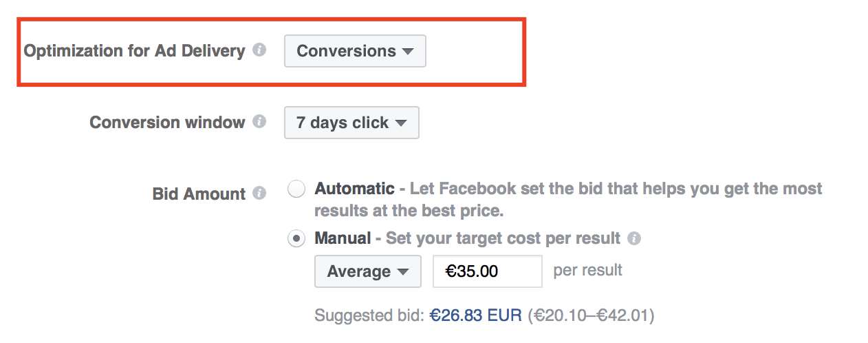
Task: Click the Suggested bid caption text
Action: [369, 315]
